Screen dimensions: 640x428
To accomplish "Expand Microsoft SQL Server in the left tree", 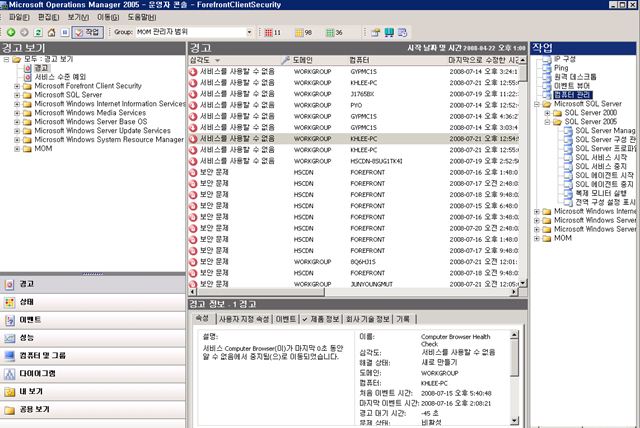I will [x=17, y=95].
